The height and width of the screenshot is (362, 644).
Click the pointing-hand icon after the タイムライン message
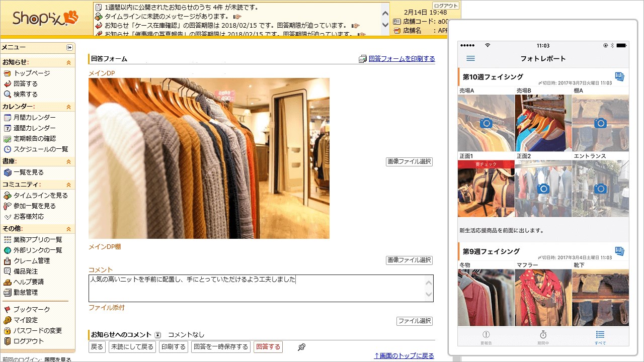pos(237,17)
